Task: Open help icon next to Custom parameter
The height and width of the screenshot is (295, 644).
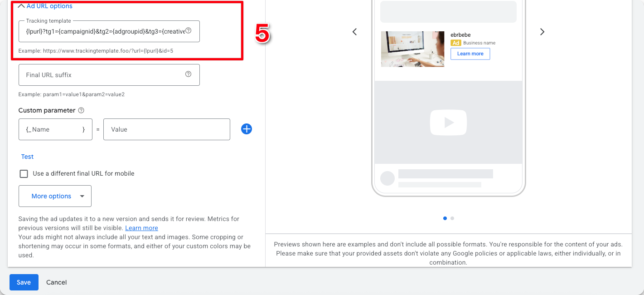Action: (x=81, y=110)
